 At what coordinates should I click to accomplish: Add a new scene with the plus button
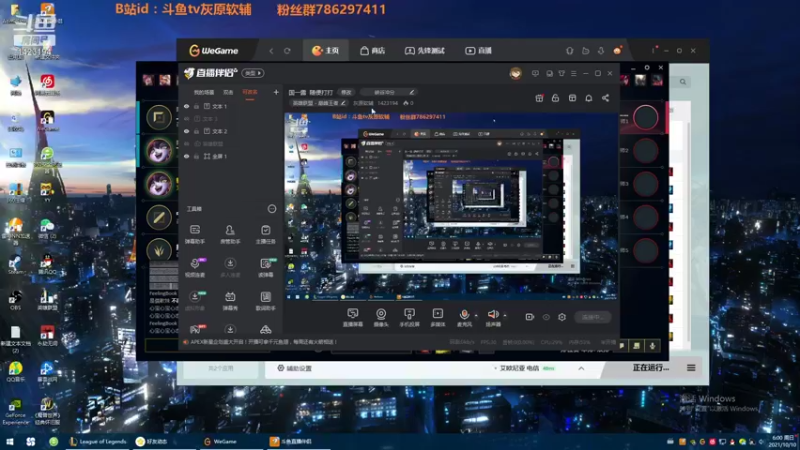pos(276,92)
